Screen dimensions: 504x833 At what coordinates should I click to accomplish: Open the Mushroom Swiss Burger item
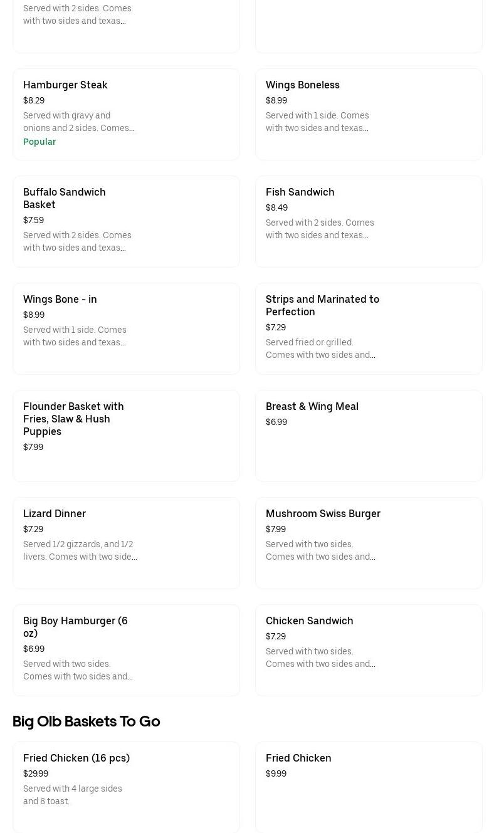323,513
